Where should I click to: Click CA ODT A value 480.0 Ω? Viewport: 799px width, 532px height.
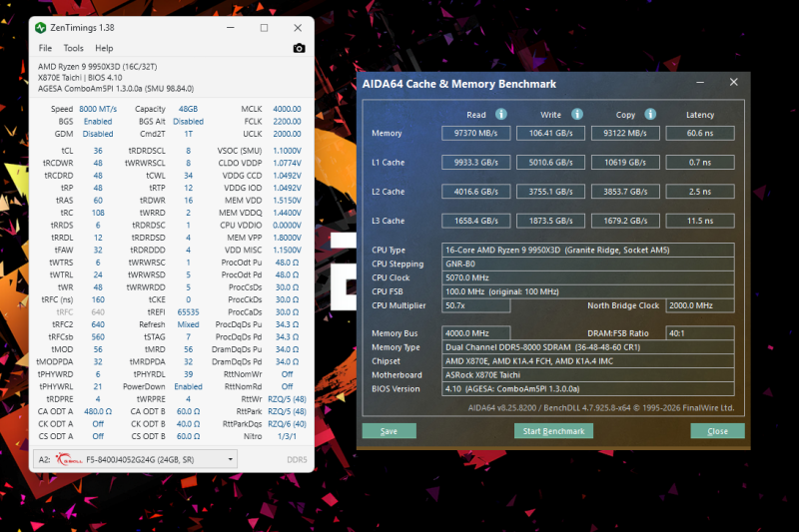pyautogui.click(x=98, y=411)
